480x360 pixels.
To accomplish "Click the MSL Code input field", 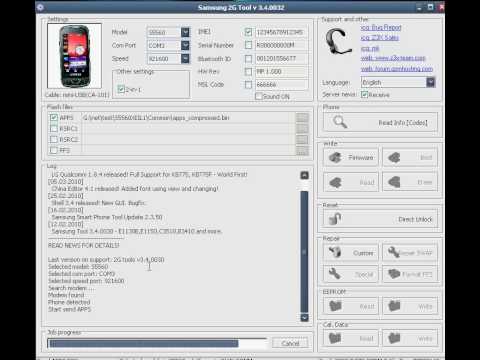I will 282,85.
